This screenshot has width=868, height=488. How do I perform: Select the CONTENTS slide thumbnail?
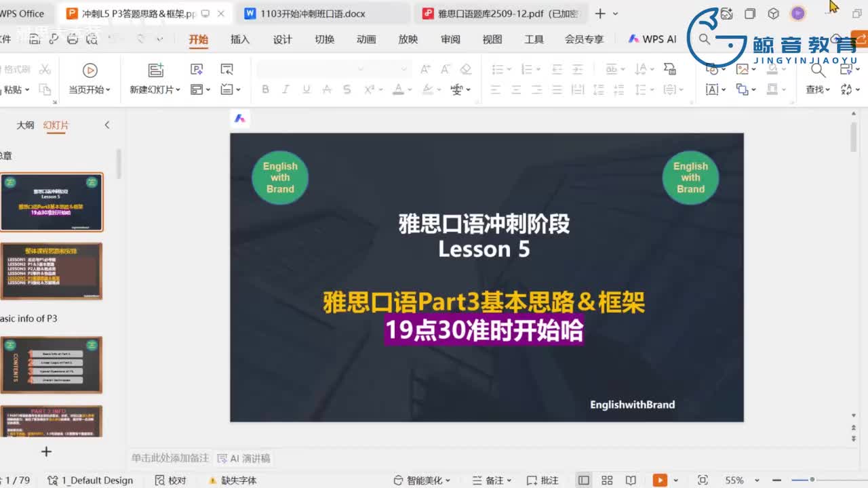(x=52, y=365)
